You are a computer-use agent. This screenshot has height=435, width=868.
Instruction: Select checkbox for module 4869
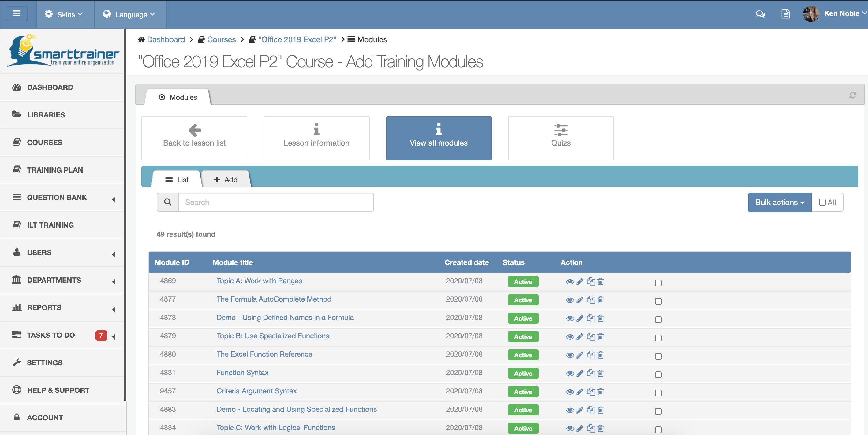pos(658,283)
